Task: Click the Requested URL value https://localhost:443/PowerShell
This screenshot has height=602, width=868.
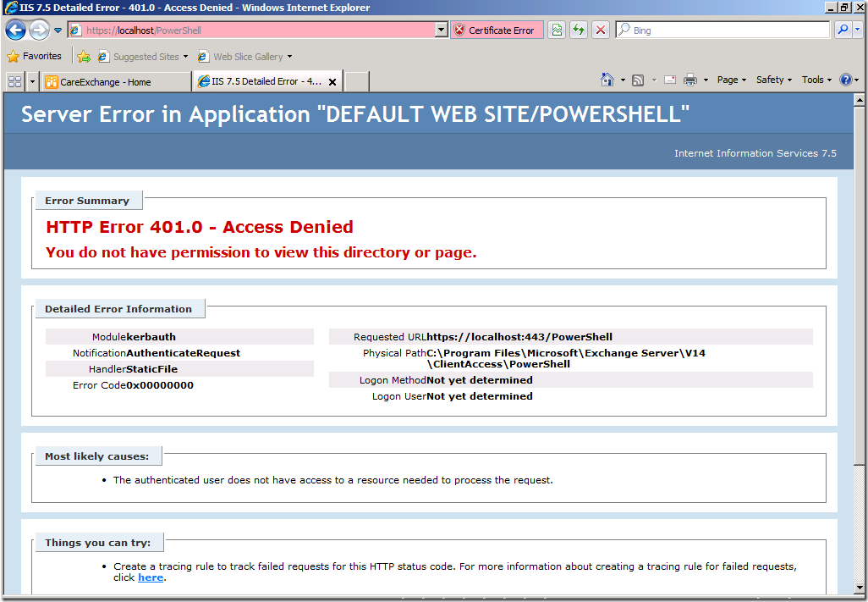Action: point(519,337)
